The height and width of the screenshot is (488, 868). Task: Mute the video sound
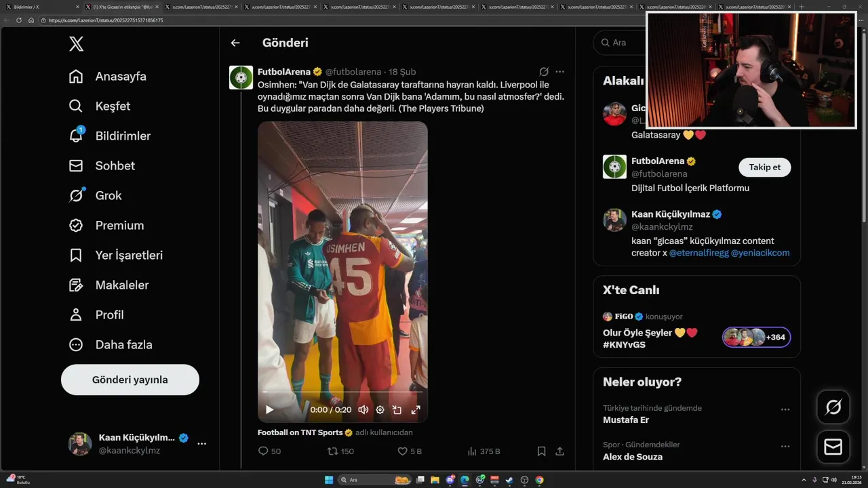click(363, 409)
